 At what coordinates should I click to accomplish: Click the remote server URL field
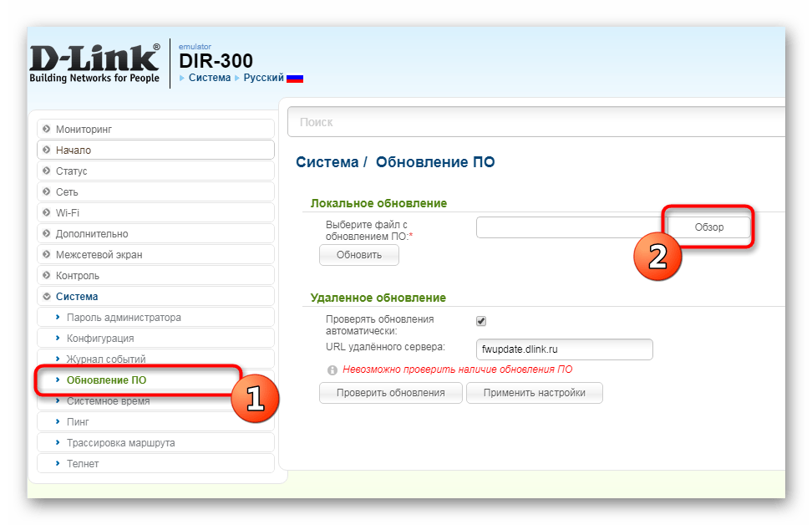(564, 349)
